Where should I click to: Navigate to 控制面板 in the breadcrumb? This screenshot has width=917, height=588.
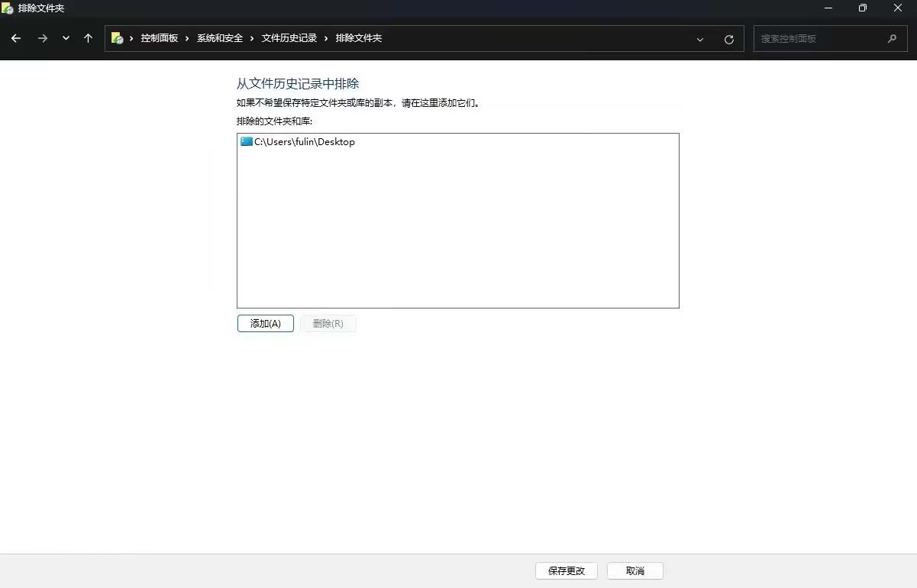pyautogui.click(x=159, y=38)
